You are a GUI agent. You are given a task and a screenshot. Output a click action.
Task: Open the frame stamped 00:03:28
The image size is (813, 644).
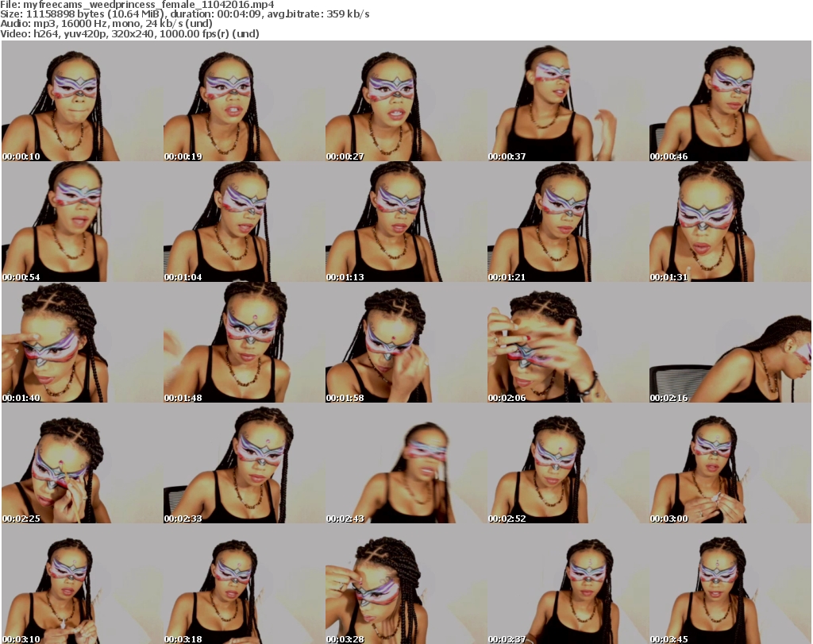click(x=406, y=584)
